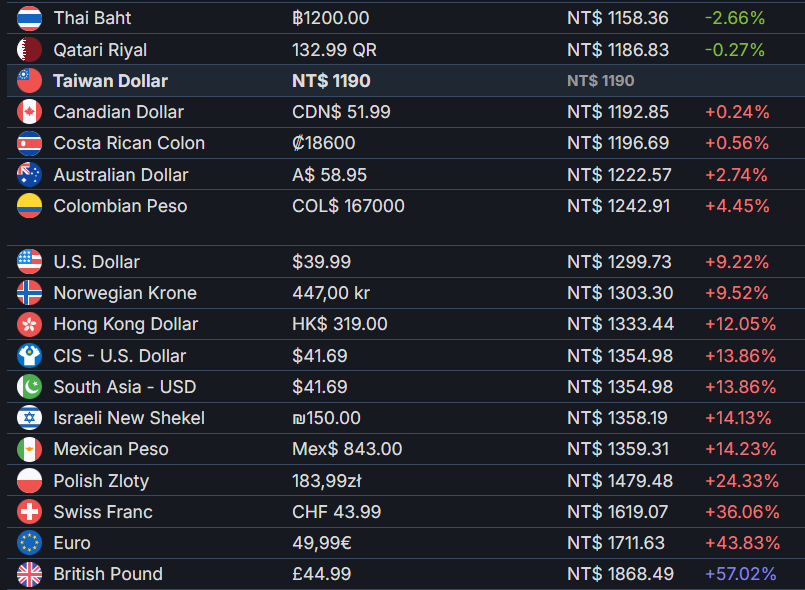
Task: Click the Hong Kong Dollar flag icon
Action: 29,324
